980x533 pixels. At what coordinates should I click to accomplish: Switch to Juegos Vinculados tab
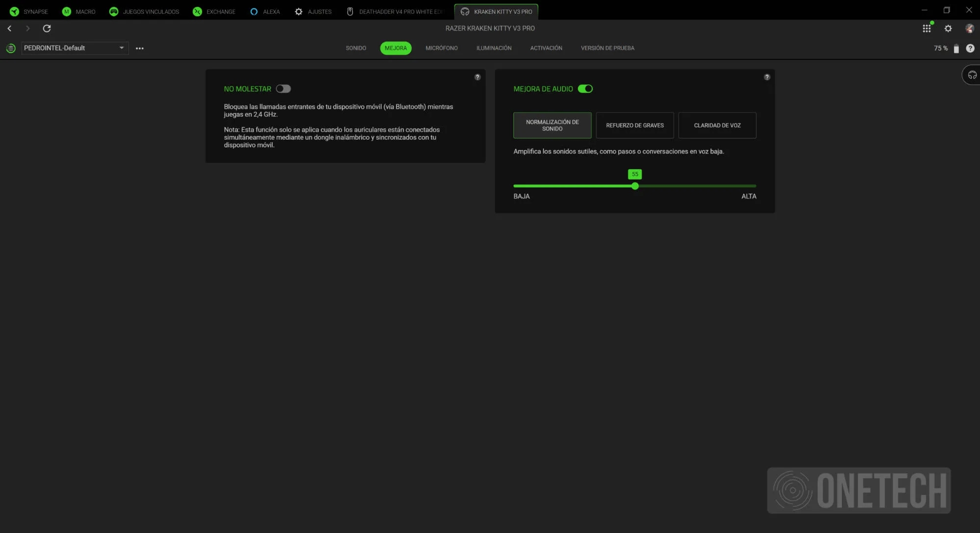coord(144,11)
